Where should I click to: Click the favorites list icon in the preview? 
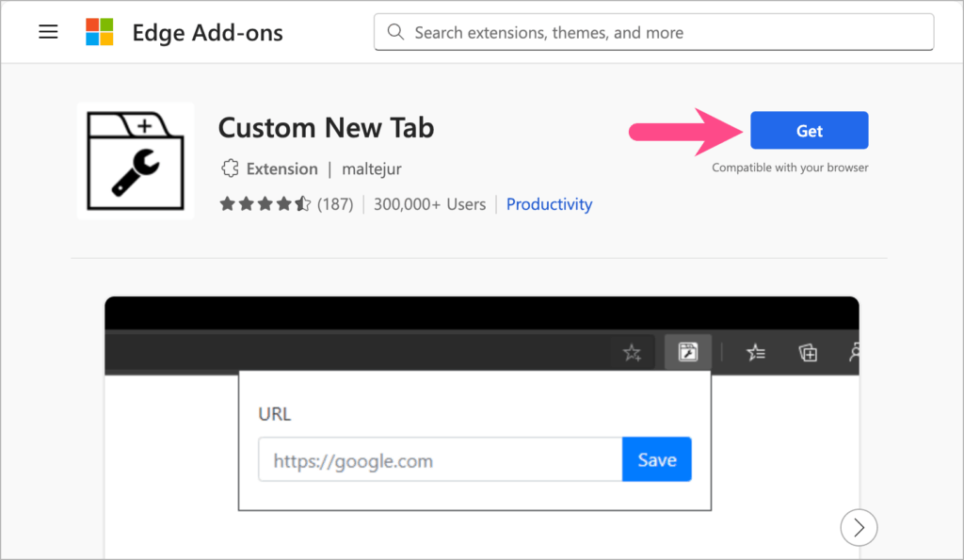click(755, 351)
